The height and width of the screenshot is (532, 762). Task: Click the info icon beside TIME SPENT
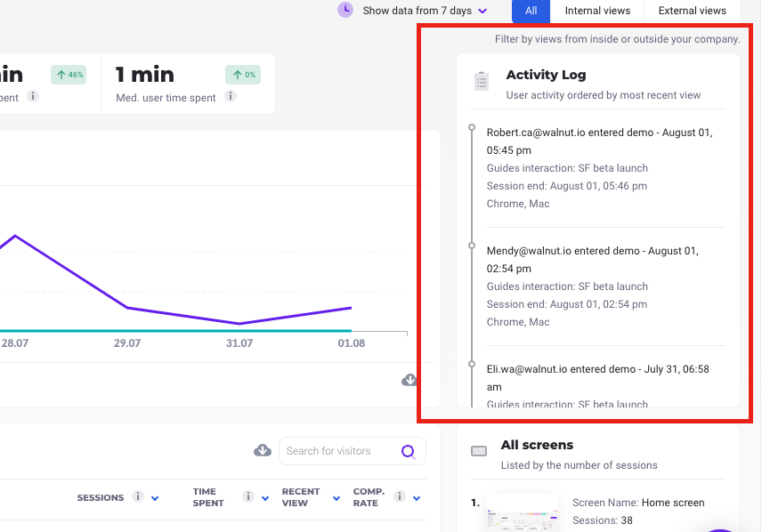click(x=247, y=496)
